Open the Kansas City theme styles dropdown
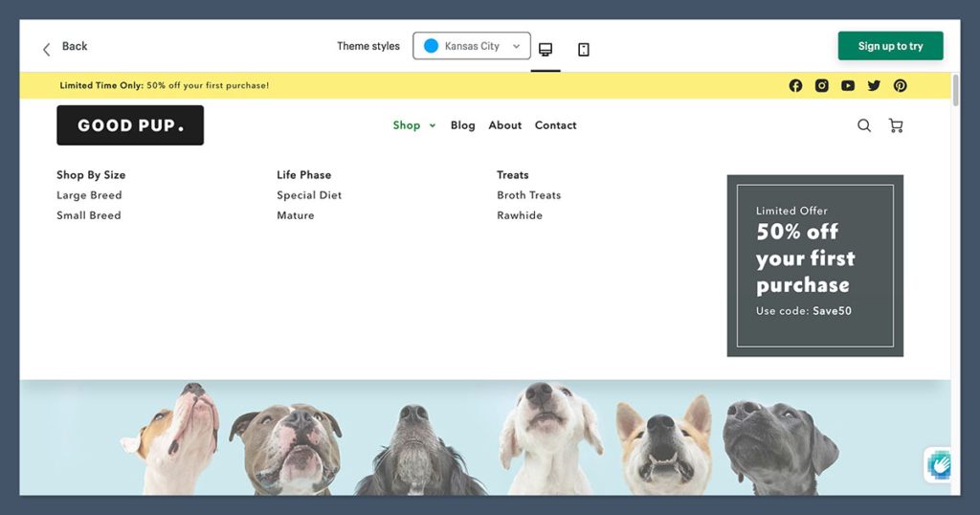 [472, 46]
